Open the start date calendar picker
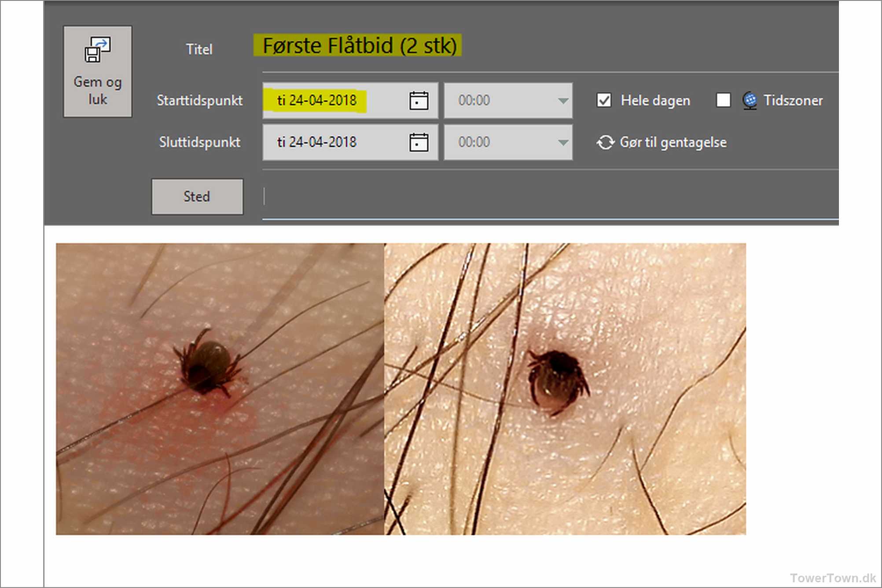Image resolution: width=882 pixels, height=588 pixels. click(419, 101)
